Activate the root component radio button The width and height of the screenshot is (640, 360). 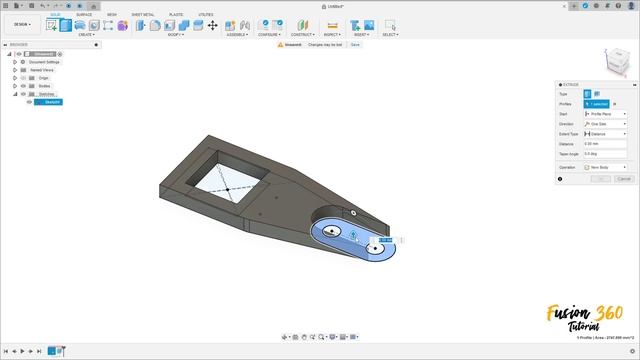(60, 54)
